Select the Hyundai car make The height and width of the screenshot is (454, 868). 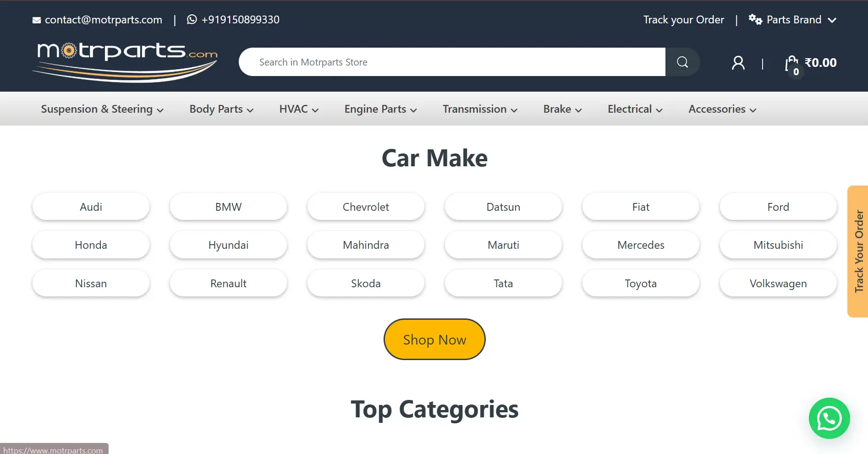(228, 245)
